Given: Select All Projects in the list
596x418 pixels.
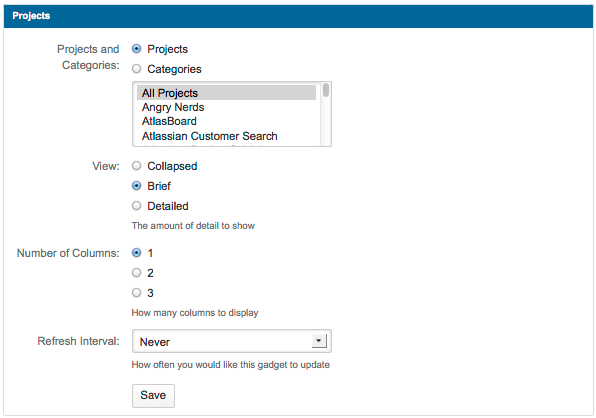Looking at the screenshot, I should 226,93.
